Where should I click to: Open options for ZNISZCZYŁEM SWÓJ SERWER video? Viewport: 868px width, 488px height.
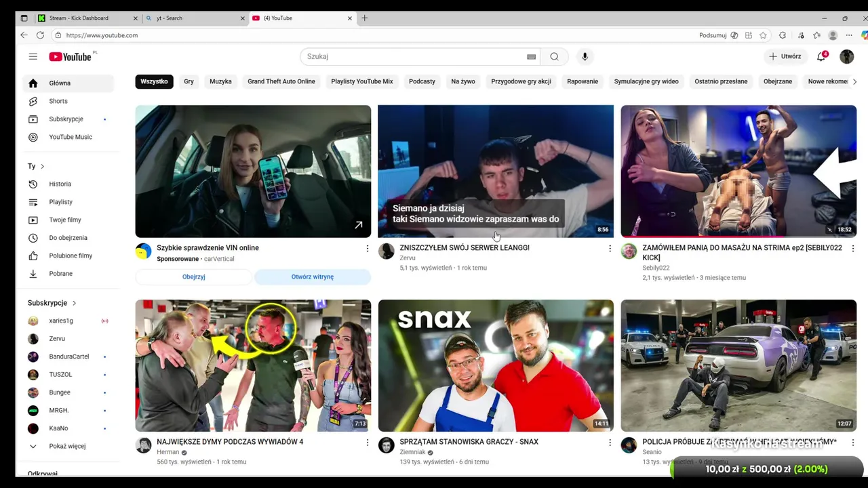pos(610,249)
